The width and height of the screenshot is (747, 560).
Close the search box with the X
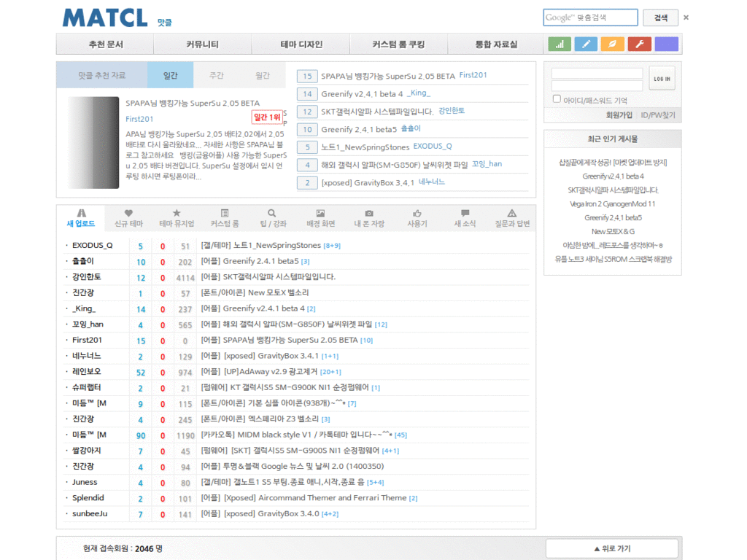click(686, 17)
